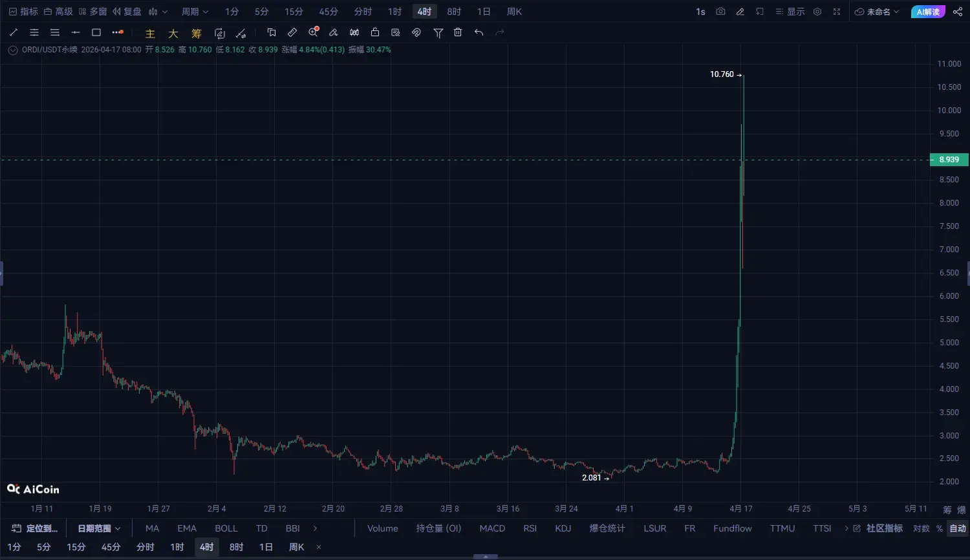Viewport: 970px width, 560px height.
Task: Select 8时 timeframe in bottom bar
Action: click(237, 547)
